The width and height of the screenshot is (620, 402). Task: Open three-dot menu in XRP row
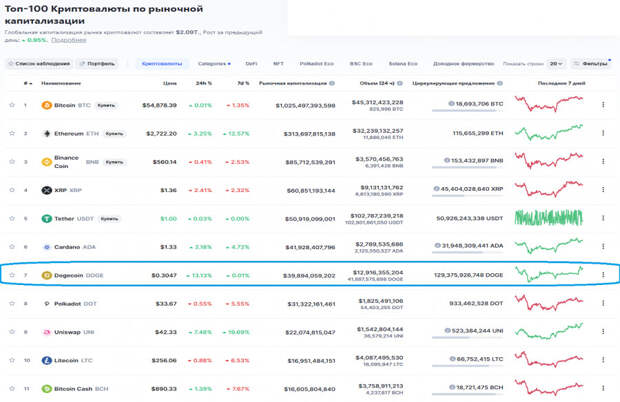tap(603, 190)
